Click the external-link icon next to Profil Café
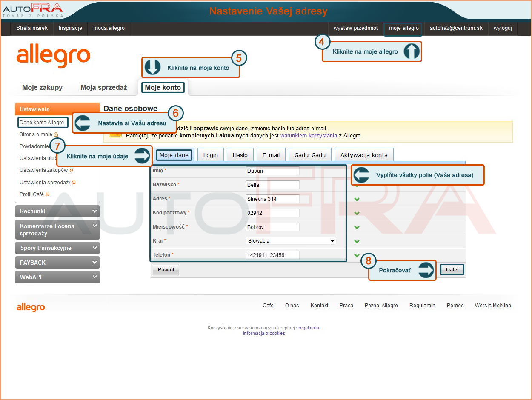Viewport: 532px width, 400px height. coord(47,194)
